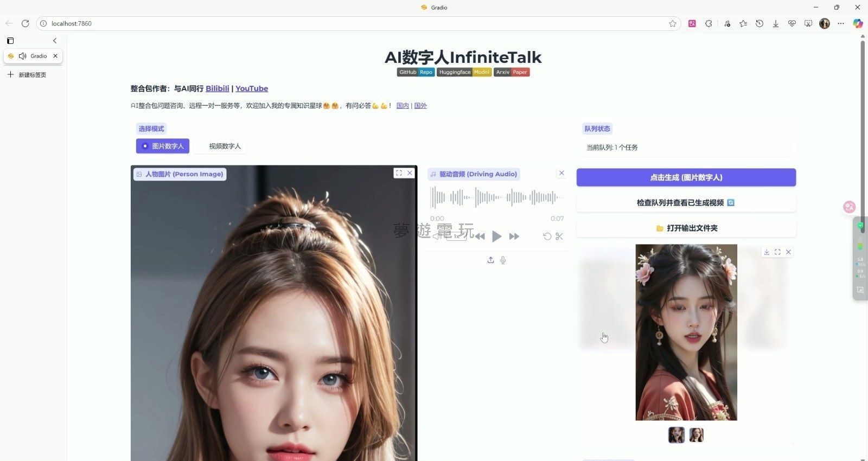Select the 视频数字人 radio option
868x461 pixels.
click(220, 146)
